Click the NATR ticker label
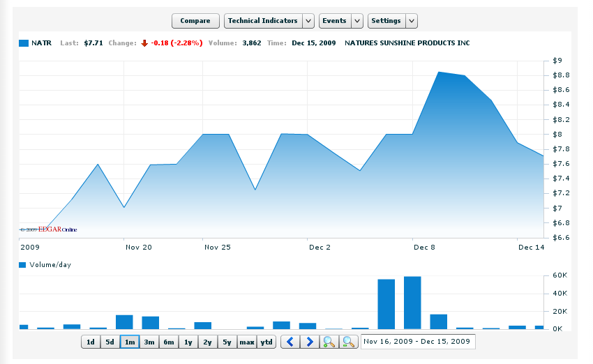Screen dimensions: 593x364 tap(42, 43)
